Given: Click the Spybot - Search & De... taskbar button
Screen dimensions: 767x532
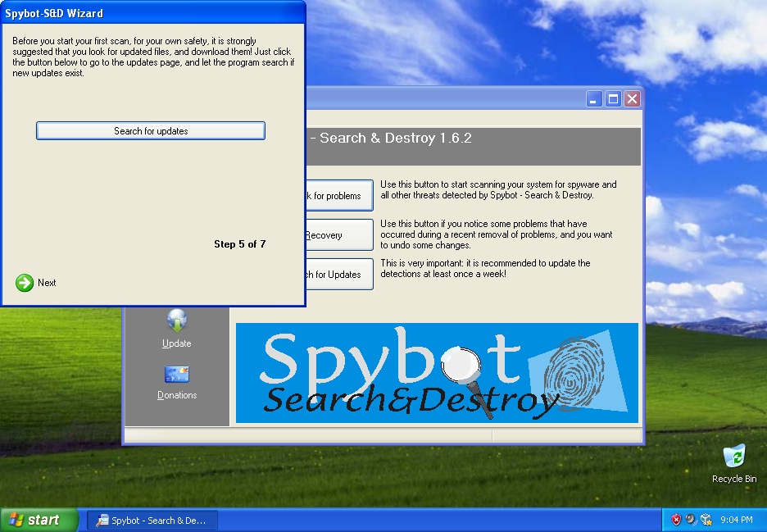Looking at the screenshot, I should coord(152,521).
